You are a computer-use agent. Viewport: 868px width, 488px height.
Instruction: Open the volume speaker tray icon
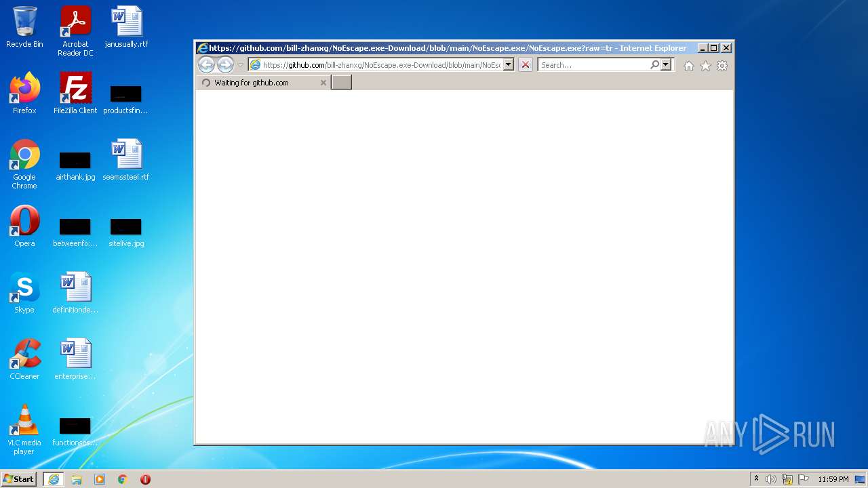tap(771, 479)
